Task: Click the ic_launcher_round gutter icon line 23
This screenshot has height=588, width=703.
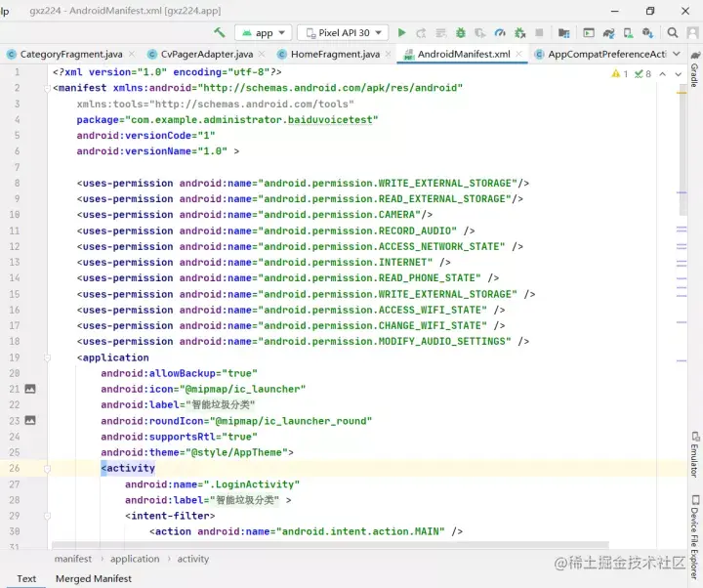Action: pos(30,421)
